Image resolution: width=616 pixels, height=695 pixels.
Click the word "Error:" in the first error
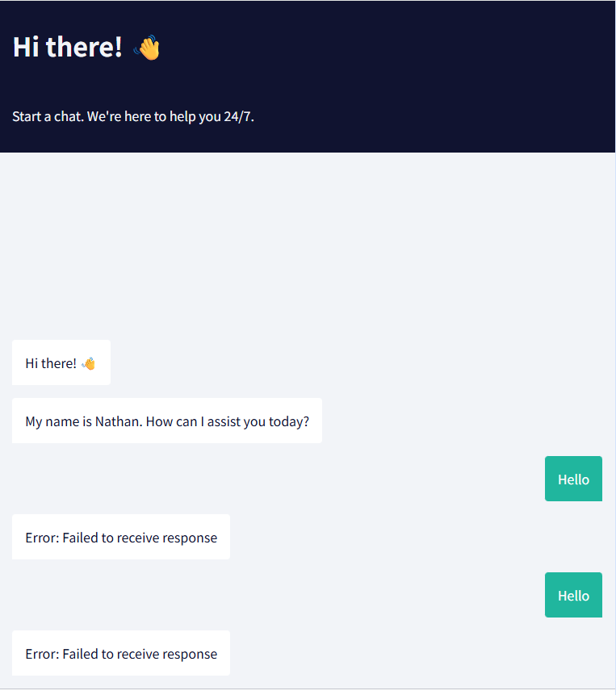point(42,538)
